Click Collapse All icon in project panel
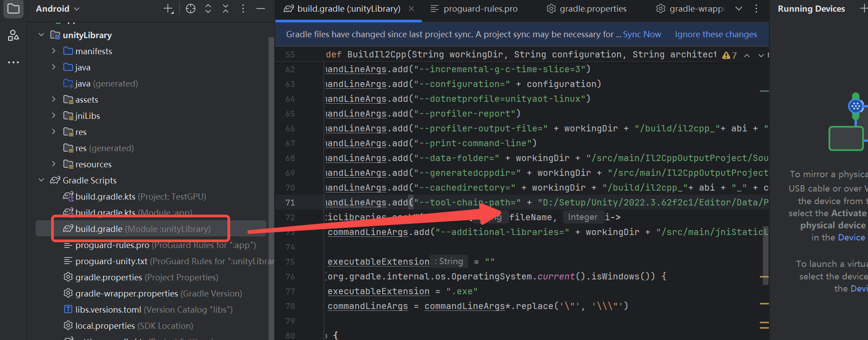 pyautogui.click(x=226, y=9)
